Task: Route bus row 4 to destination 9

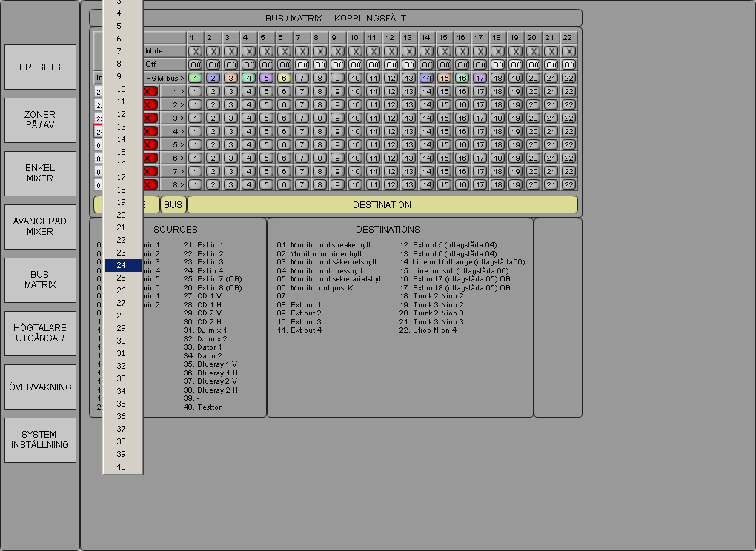Action: tap(337, 131)
